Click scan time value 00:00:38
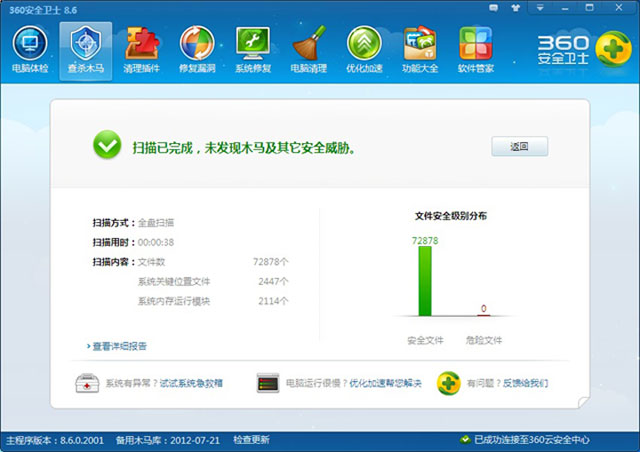This screenshot has width=640, height=452. click(x=156, y=243)
